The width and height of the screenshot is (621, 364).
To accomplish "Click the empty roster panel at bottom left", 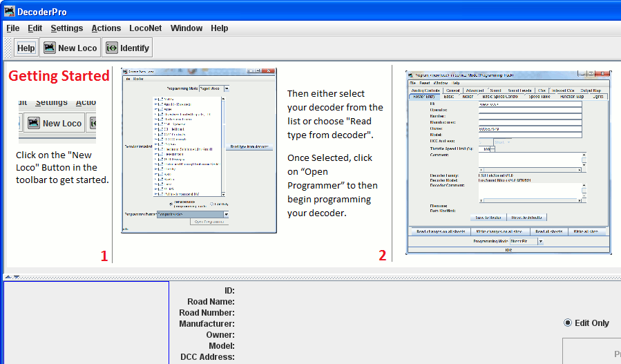I will click(86, 322).
